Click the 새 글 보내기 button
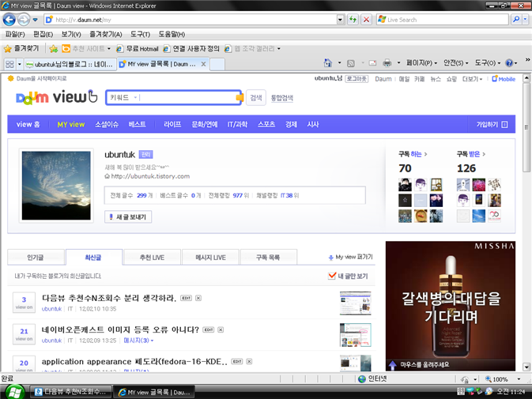532x399 pixels. click(128, 217)
